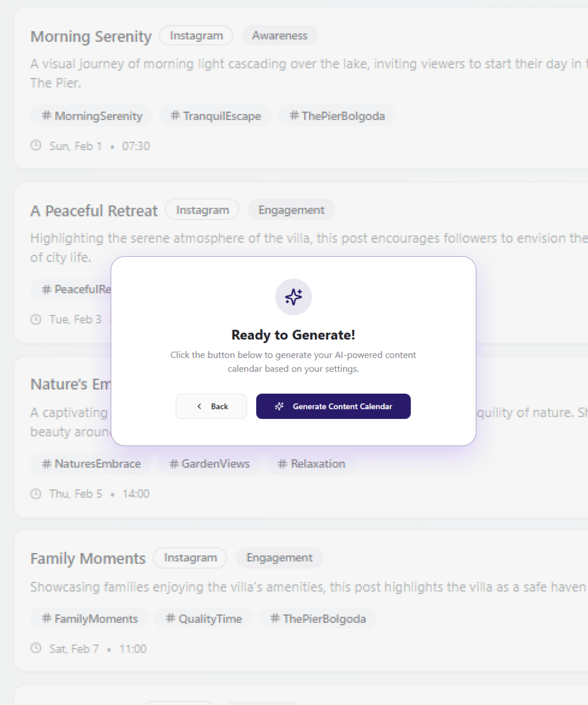Click the Instagram badge on Family Moments

(x=190, y=558)
